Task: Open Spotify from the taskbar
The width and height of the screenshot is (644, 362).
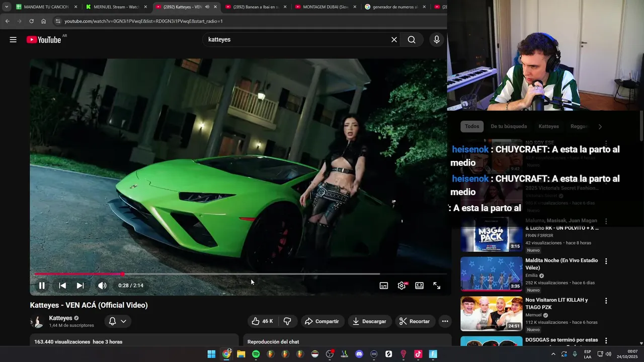Action: point(256,354)
